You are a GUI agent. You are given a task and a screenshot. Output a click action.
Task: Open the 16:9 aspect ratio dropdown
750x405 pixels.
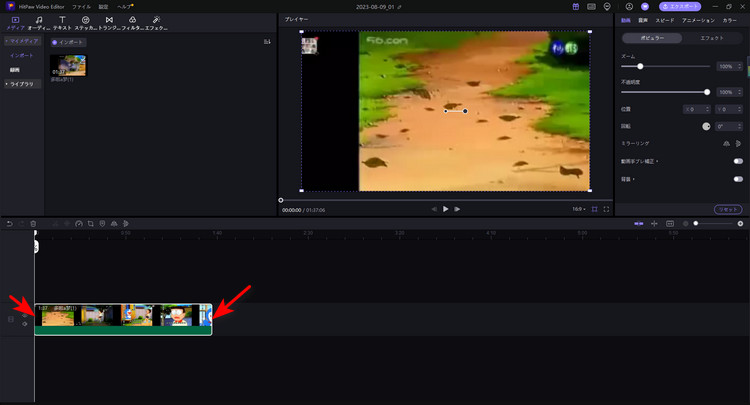(578, 209)
